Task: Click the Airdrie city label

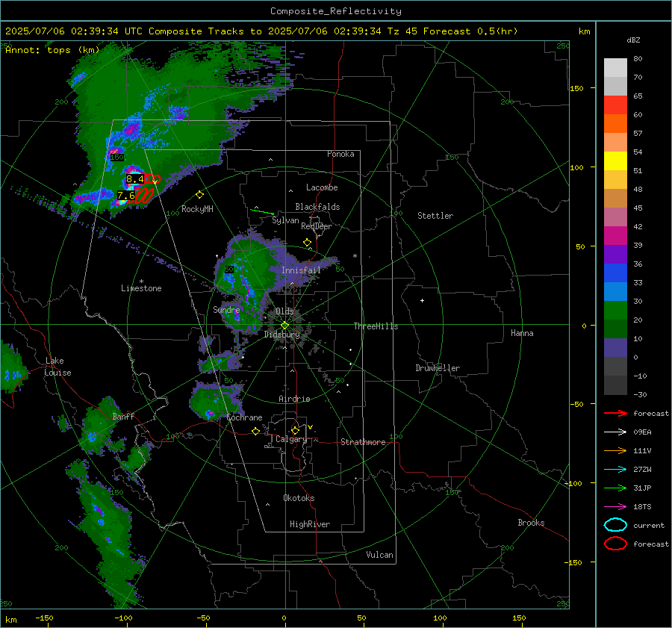Action: click(x=294, y=399)
